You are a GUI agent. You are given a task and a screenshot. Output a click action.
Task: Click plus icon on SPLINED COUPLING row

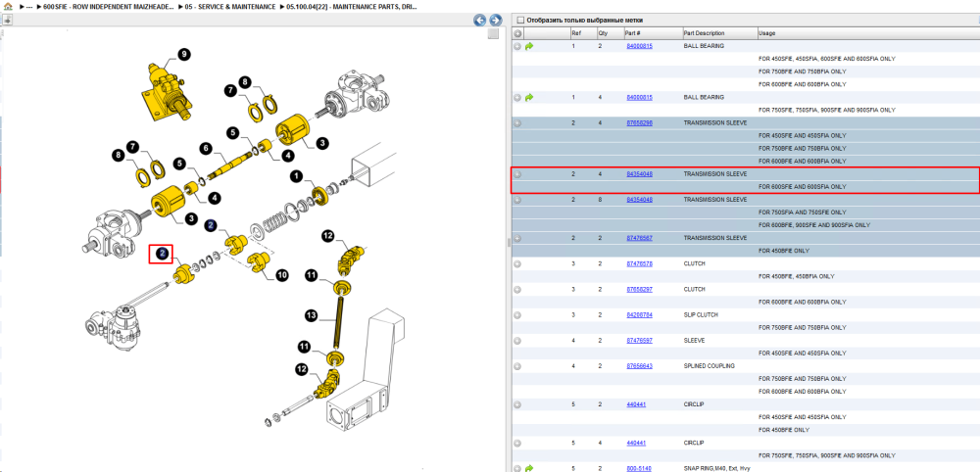pyautogui.click(x=517, y=366)
